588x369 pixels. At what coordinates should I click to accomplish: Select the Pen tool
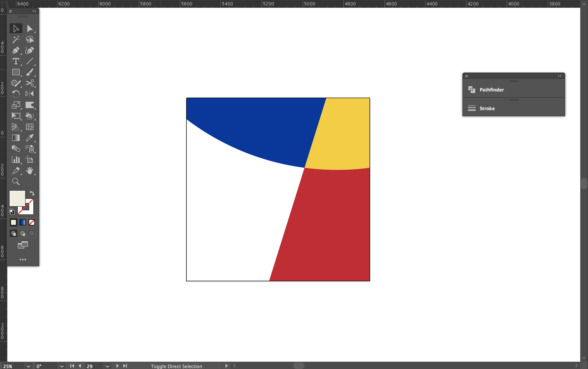click(x=16, y=51)
